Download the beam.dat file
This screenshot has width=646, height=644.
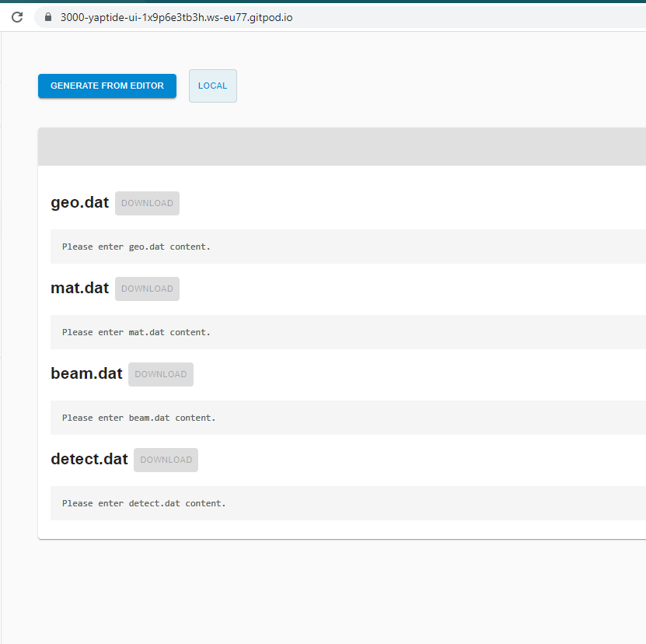[x=160, y=374]
